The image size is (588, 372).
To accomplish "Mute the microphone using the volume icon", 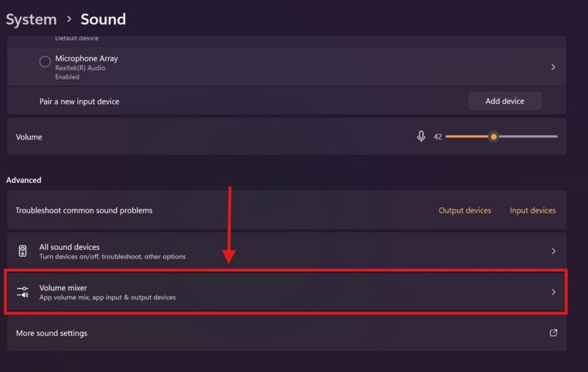I will click(421, 137).
